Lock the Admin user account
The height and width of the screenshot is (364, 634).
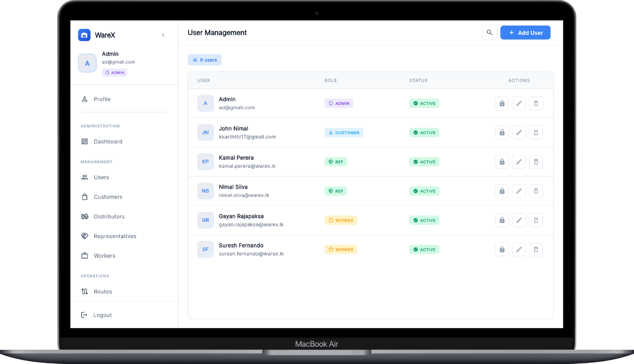click(x=502, y=103)
